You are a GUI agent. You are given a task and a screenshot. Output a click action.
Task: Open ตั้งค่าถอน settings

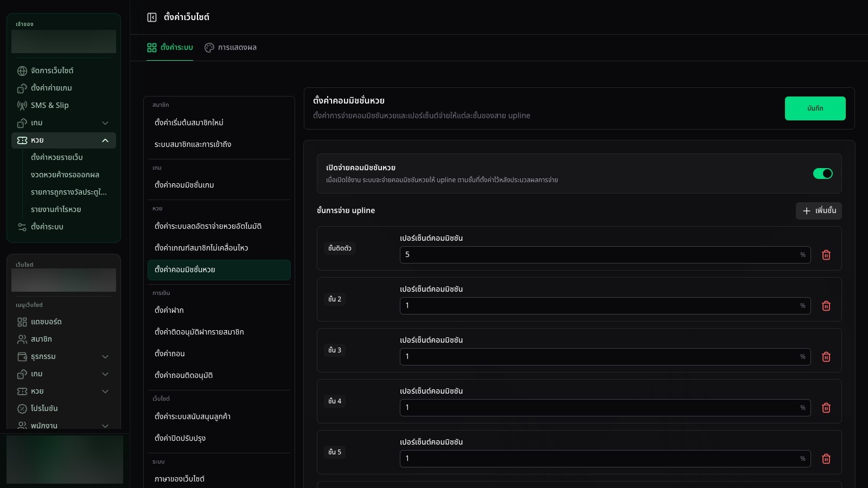(219, 354)
